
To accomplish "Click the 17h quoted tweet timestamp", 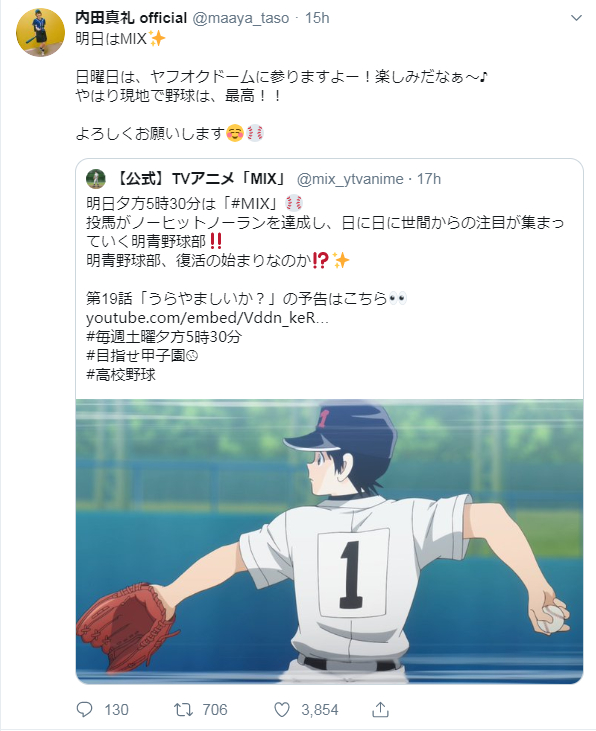I will pos(429,179).
